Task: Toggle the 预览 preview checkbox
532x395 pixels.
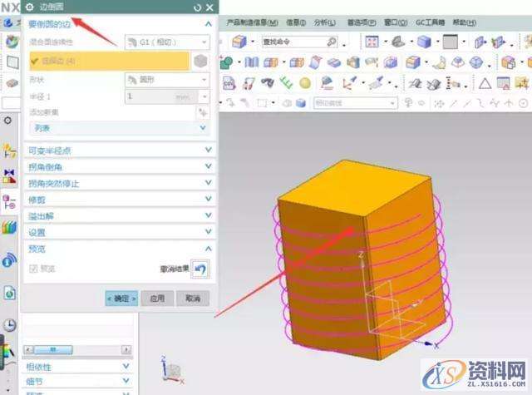Action: [34, 269]
